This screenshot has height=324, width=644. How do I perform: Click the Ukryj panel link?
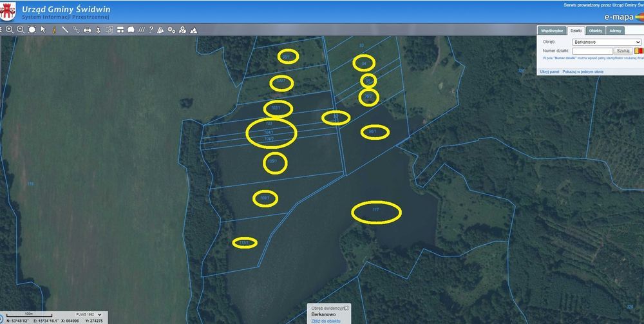[549, 71]
